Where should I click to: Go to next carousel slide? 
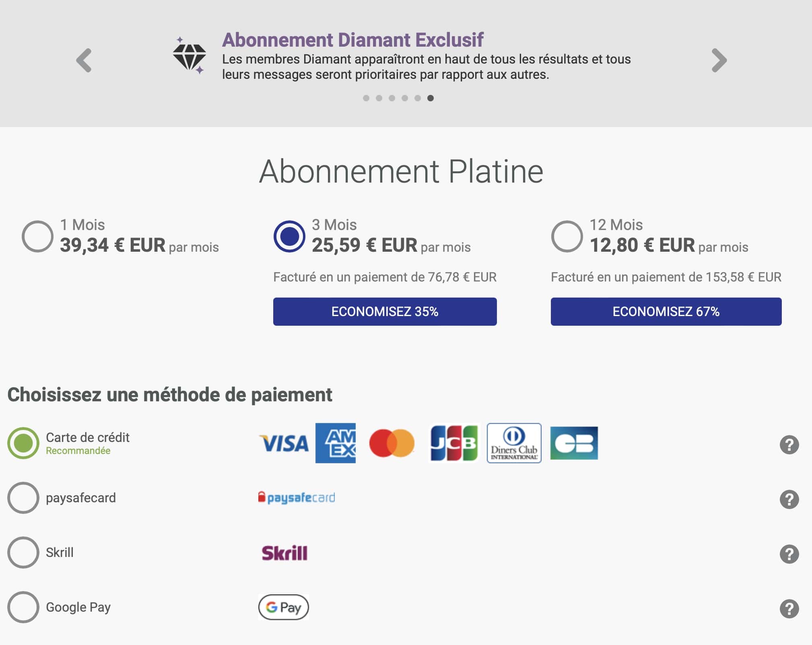[x=719, y=60]
